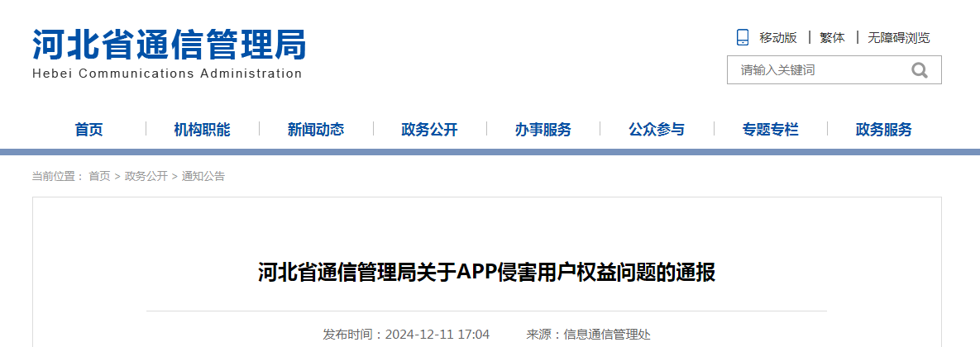The image size is (980, 347).
Task: Click Hebei Communications Administration subtitle text
Action: click(x=167, y=73)
